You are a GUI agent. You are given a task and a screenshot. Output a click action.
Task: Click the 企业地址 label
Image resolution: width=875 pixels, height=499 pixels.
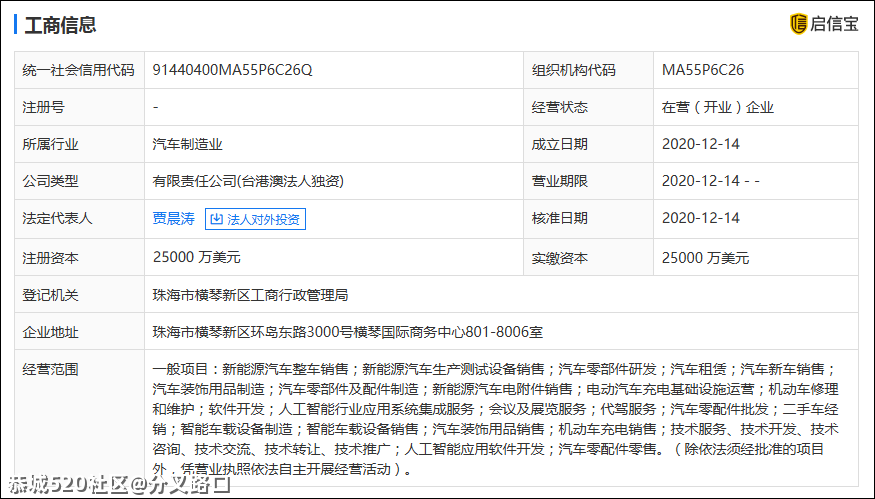(x=50, y=333)
